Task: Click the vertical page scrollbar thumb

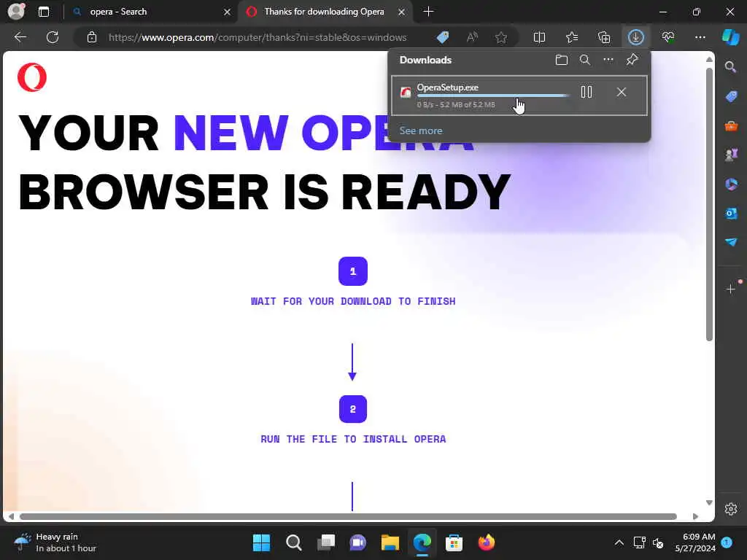Action: point(709,205)
